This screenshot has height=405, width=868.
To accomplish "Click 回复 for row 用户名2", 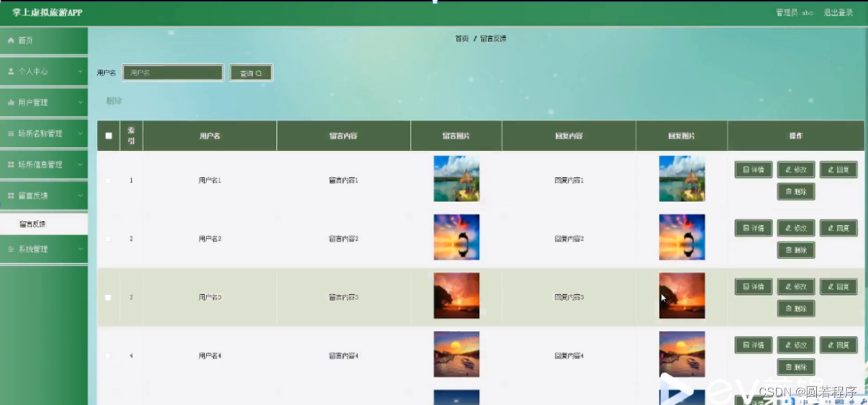I will point(839,228).
